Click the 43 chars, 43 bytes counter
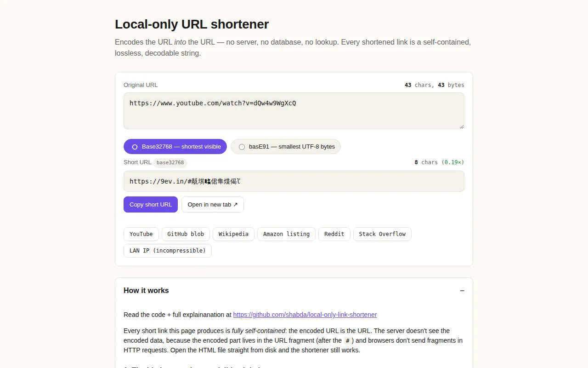This screenshot has height=368, width=588. click(435, 85)
